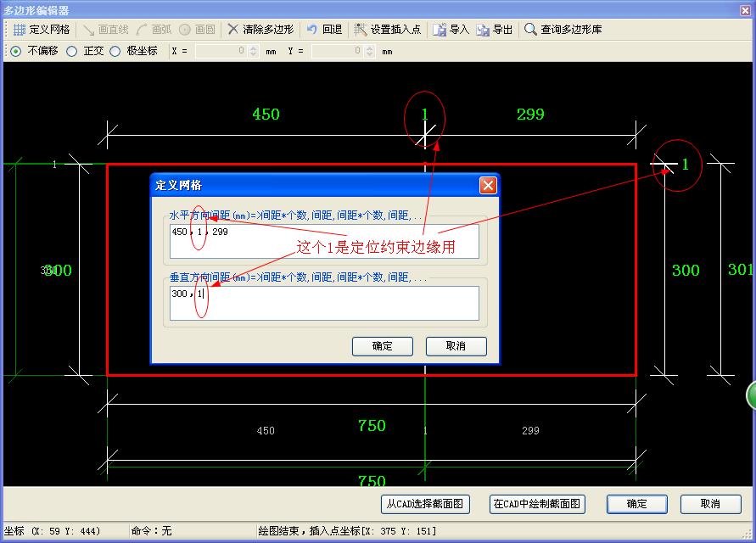Select the 画圆 draw circle tool
756x543 pixels.
(x=197, y=30)
